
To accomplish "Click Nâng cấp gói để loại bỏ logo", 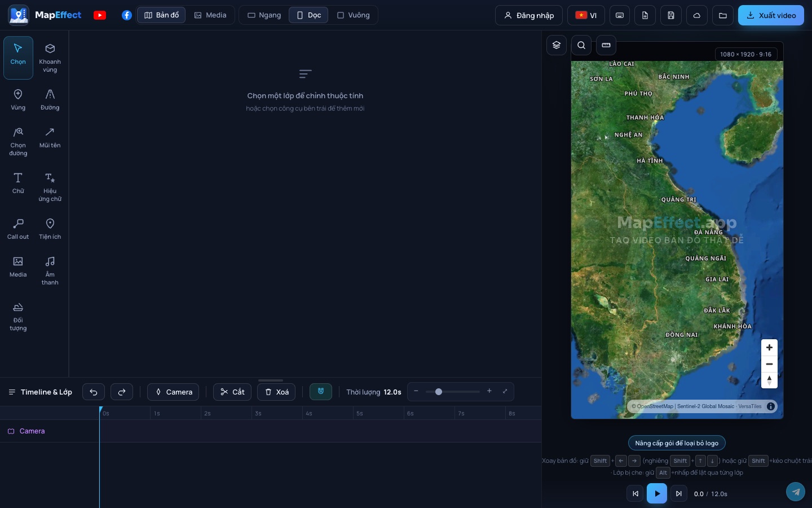I will tap(677, 443).
